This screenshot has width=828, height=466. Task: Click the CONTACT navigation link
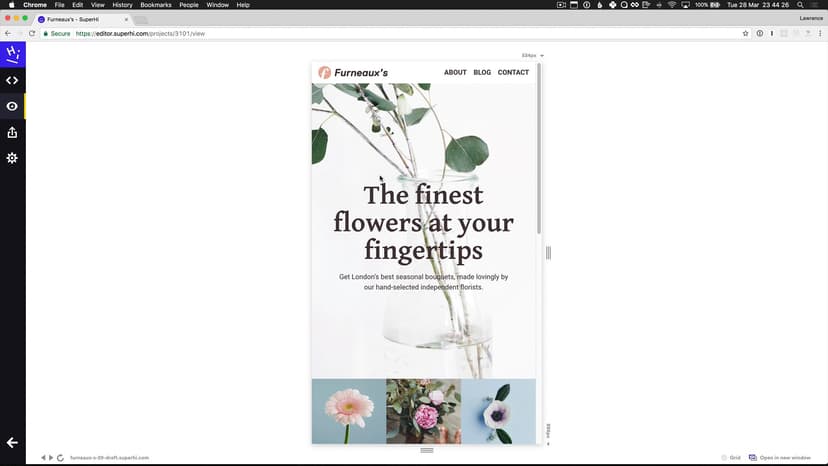pos(513,73)
